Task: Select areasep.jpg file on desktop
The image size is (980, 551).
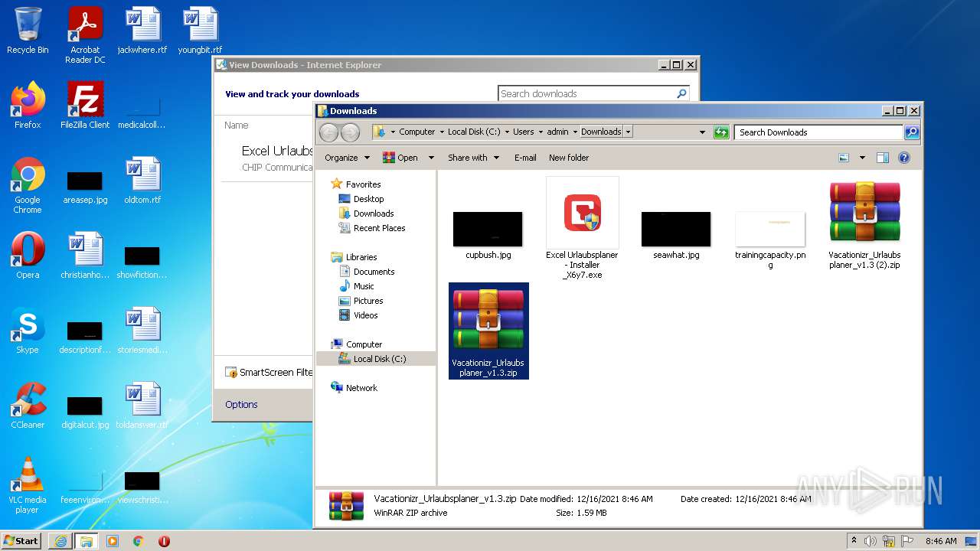Action: click(85, 187)
